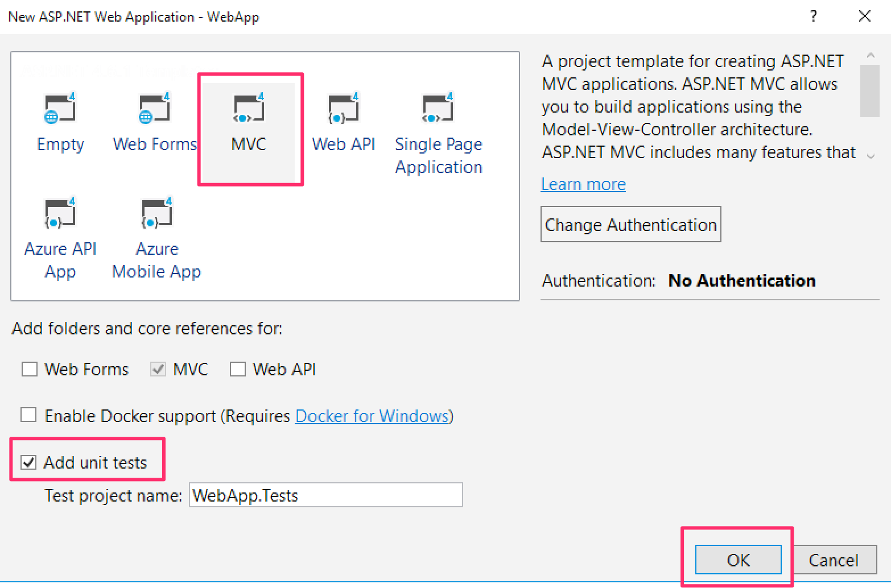Click the No Authentication status text
This screenshot has height=588, width=891.
click(x=742, y=280)
